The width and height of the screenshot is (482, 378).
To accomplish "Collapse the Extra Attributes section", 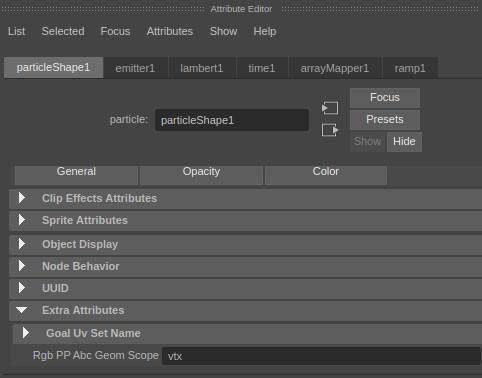I will click(x=22, y=310).
